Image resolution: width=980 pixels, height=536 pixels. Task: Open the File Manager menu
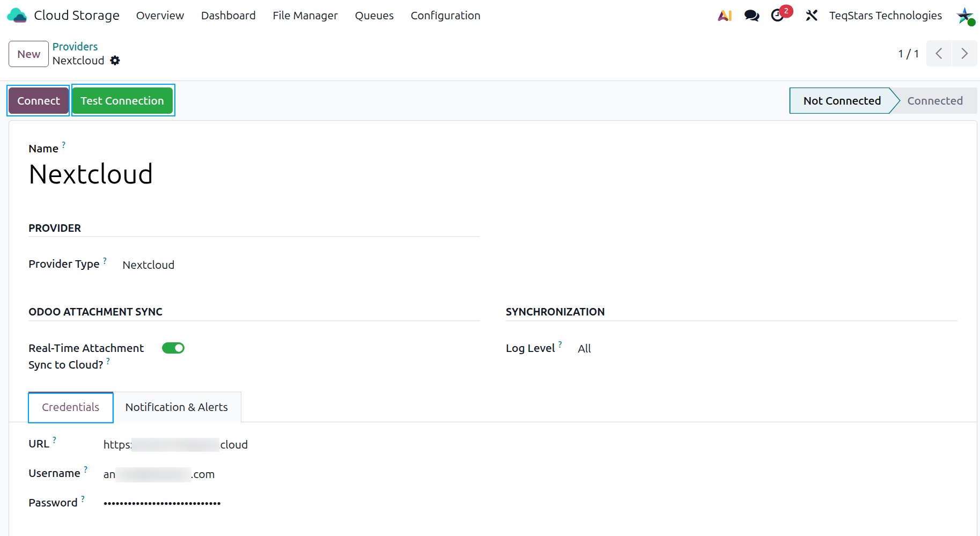305,16
